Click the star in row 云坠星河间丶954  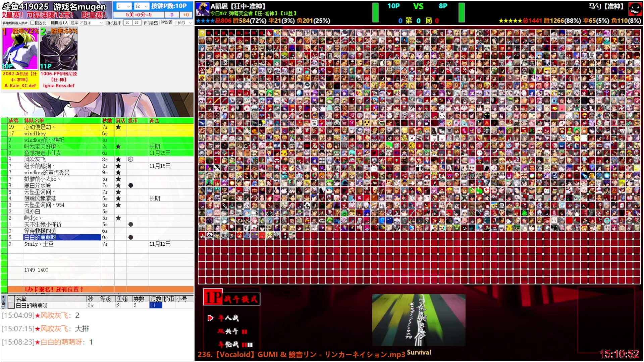coord(118,205)
